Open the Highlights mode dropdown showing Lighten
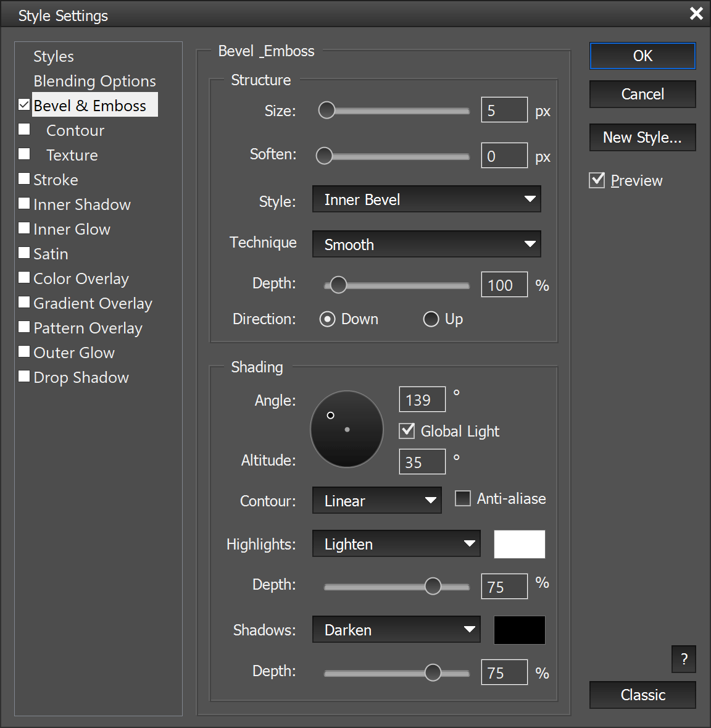 396,544
